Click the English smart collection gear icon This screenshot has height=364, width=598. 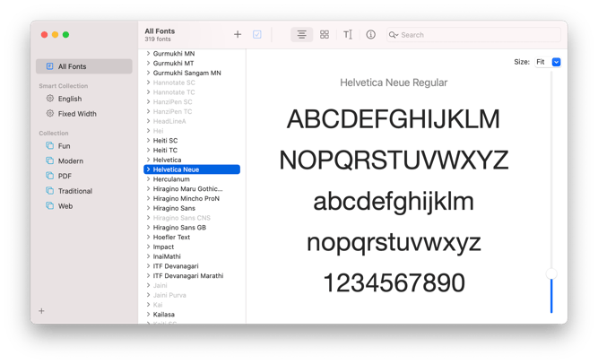[50, 99]
